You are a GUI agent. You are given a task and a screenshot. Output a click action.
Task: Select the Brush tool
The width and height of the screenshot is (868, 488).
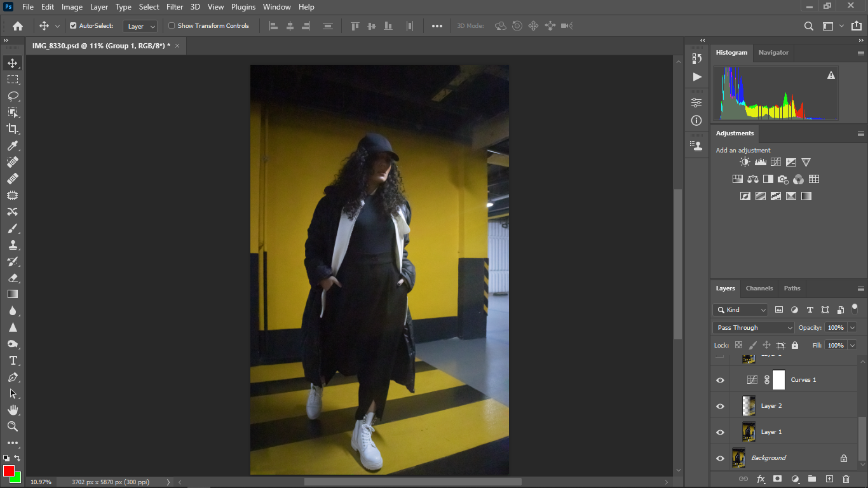click(13, 228)
